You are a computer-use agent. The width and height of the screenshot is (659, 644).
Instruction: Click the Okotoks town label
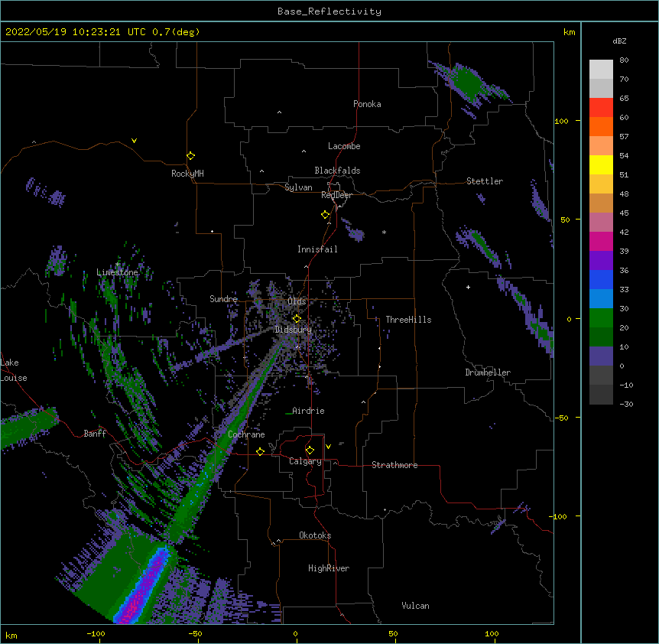[x=315, y=535]
